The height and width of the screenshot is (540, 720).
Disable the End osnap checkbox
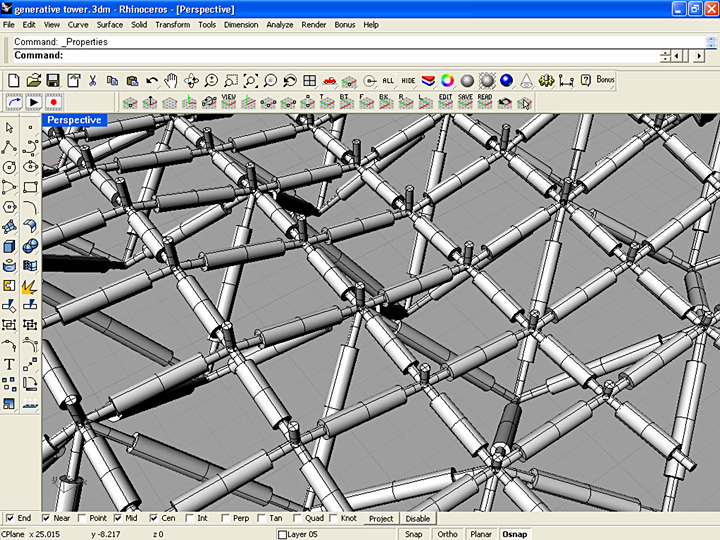(10, 519)
